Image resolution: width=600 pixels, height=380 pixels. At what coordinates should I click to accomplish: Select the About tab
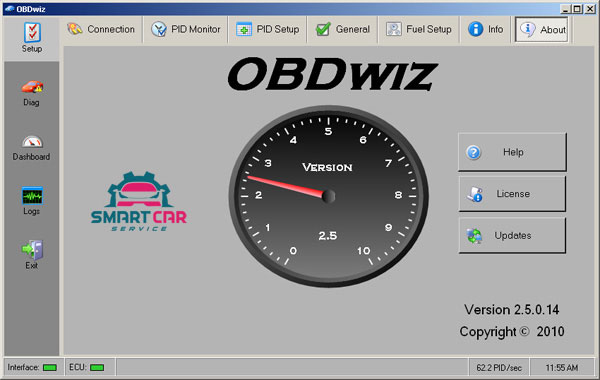click(542, 29)
